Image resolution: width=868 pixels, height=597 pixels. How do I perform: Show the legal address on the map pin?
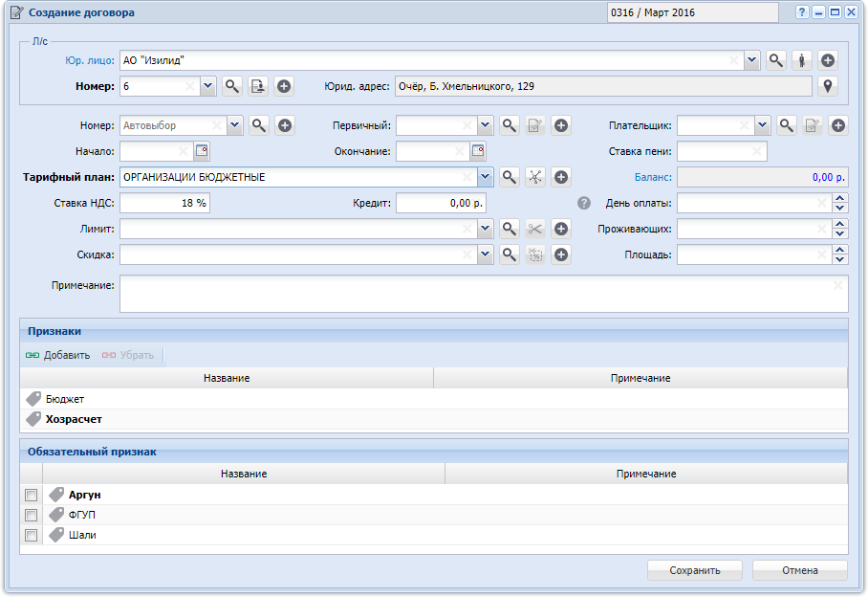click(x=828, y=86)
